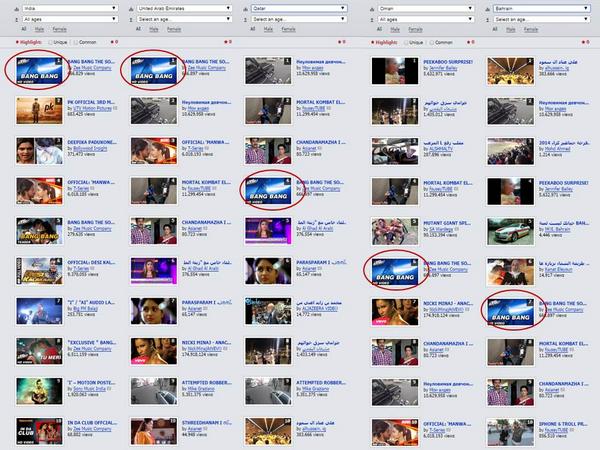Viewport: 600px width, 450px height.
Task: Open the Qatar country dropdown
Action: pyautogui.click(x=299, y=8)
